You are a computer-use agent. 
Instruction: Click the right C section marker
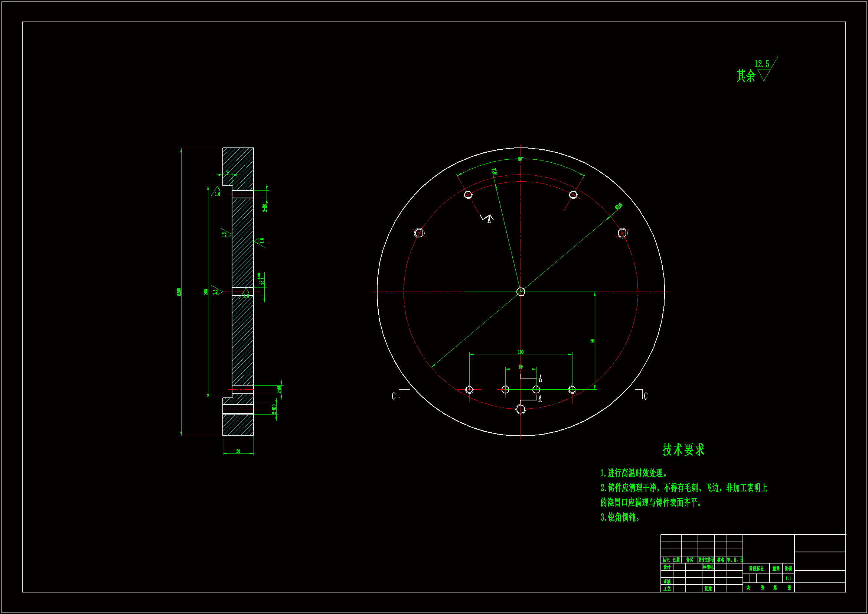click(645, 396)
